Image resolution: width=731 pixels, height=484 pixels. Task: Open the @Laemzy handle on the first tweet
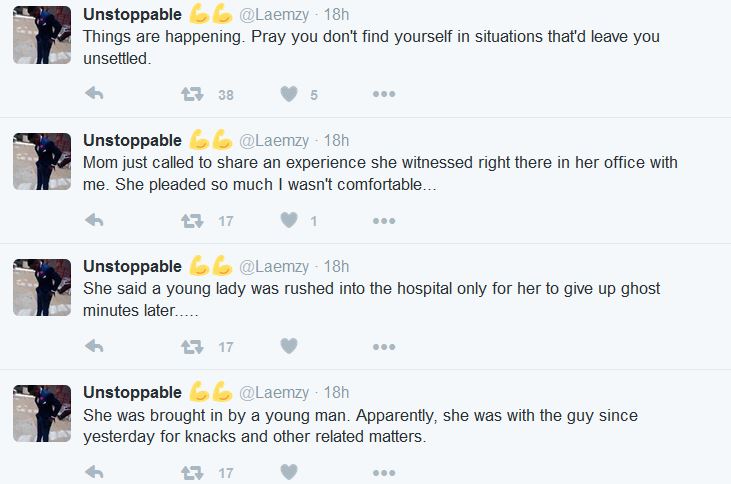275,14
